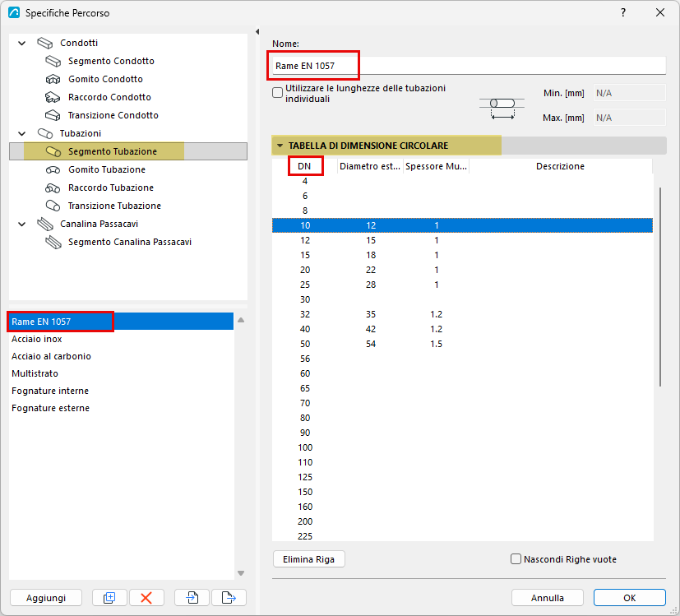Collapse the Canalina Passacavi tree group

[x=21, y=225]
